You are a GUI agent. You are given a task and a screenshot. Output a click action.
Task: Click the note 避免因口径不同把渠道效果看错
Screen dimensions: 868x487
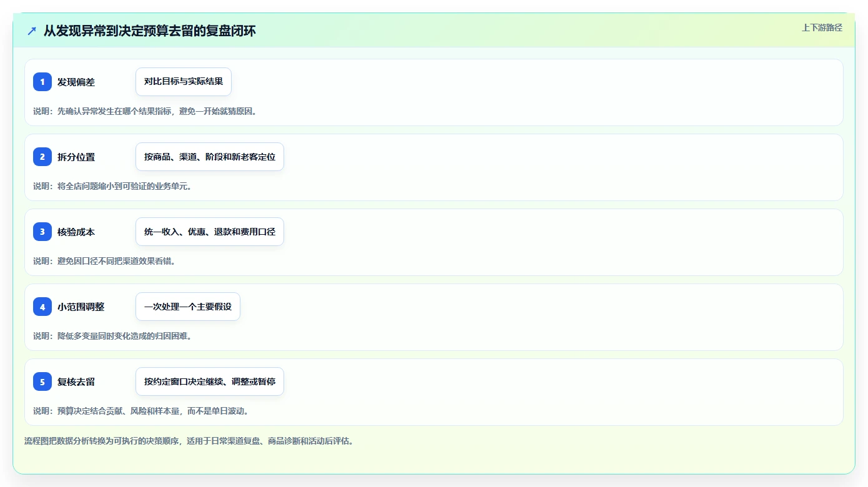click(x=116, y=261)
